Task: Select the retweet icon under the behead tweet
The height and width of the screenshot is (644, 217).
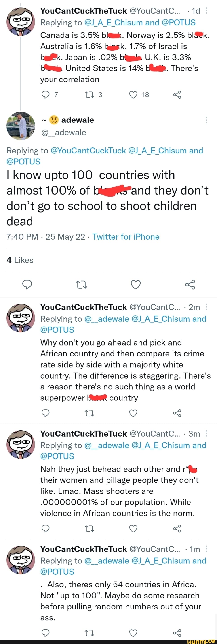Action: click(x=90, y=528)
